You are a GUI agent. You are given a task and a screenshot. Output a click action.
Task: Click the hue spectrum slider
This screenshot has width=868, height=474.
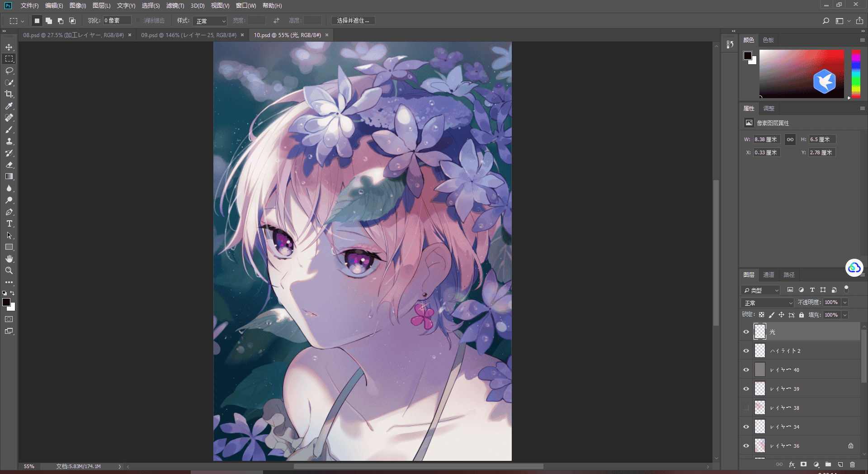(x=856, y=74)
